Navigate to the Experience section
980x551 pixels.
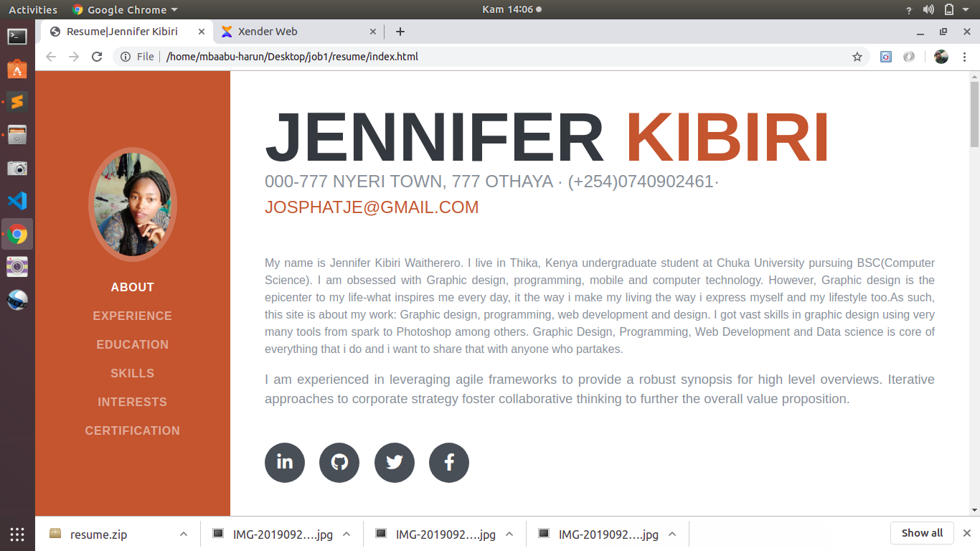[x=133, y=316]
